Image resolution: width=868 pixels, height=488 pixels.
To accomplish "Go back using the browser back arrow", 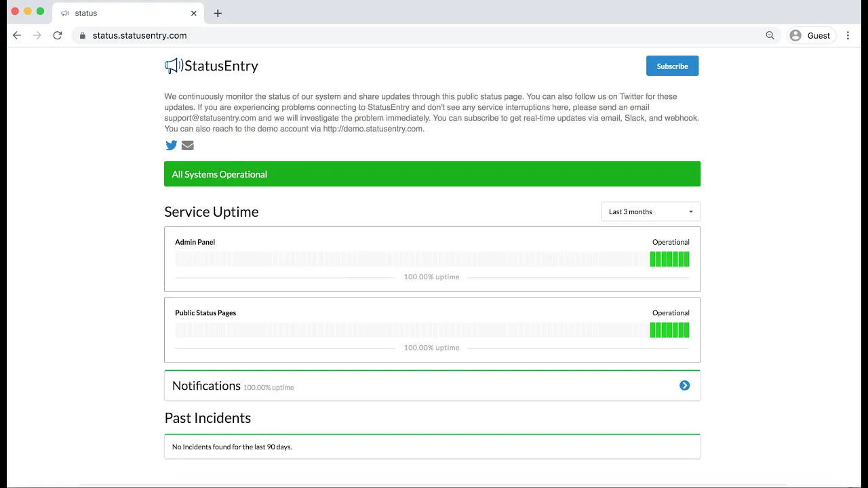I will (17, 35).
